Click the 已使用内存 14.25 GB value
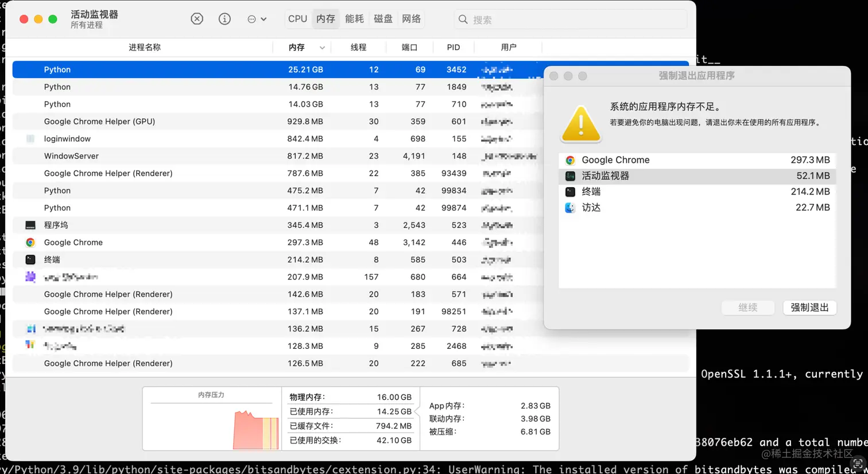The width and height of the screenshot is (868, 474). point(394,411)
